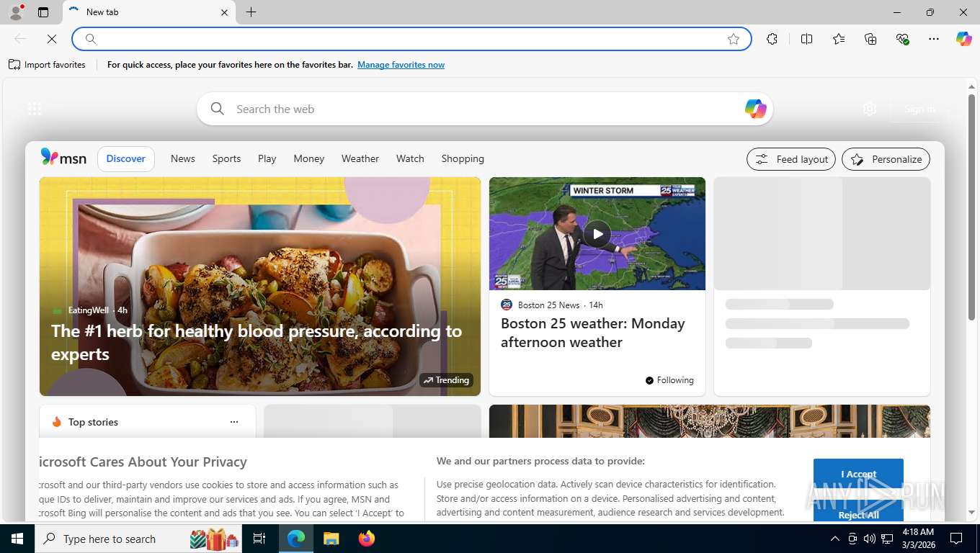Open Feed layout options
The image size is (980, 553).
tap(791, 159)
